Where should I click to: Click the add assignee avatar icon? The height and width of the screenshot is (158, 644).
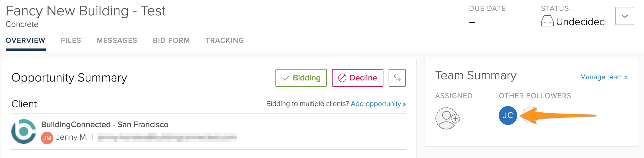click(447, 118)
